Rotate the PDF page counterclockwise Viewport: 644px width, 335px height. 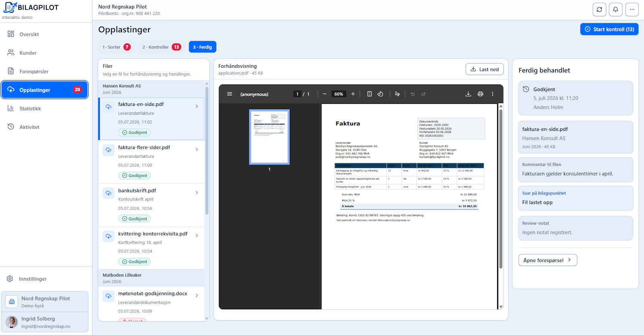380,94
